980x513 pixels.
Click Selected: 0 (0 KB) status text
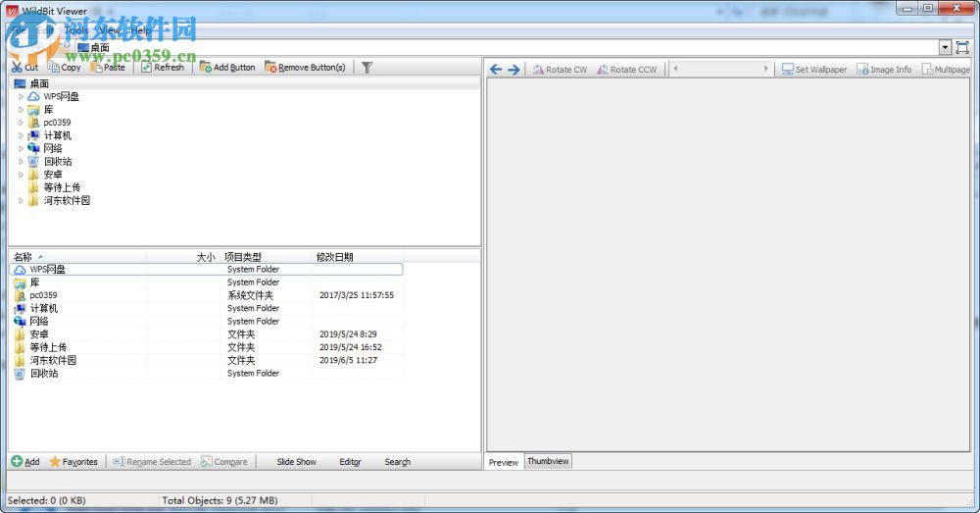pos(46,500)
